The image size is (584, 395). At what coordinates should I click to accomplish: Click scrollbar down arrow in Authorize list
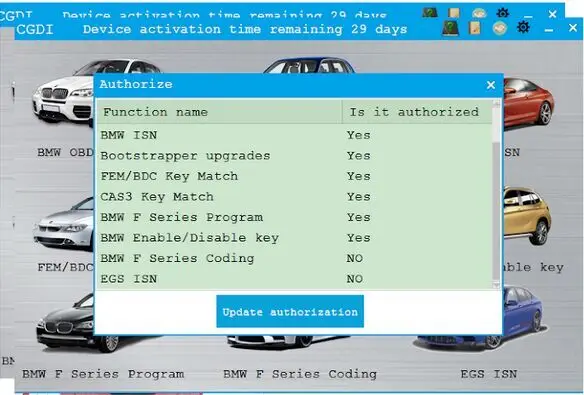(x=496, y=285)
